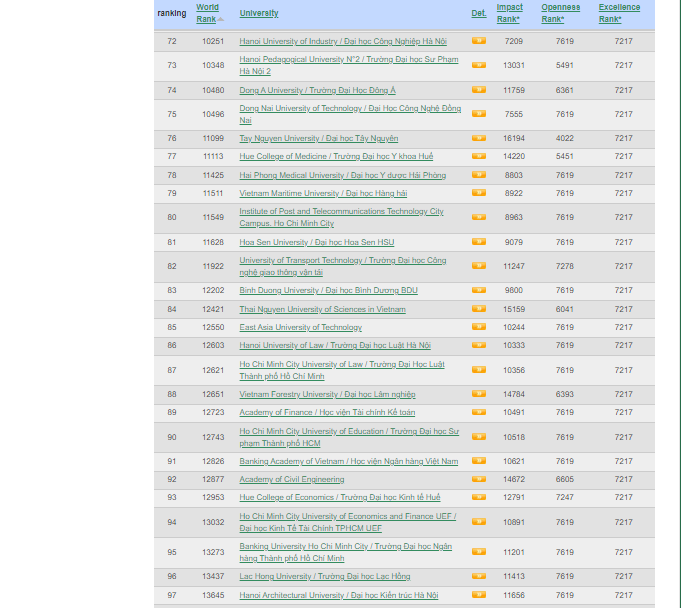Open details icon for Hue College of Medicine
The height and width of the screenshot is (608, 681).
tap(479, 156)
